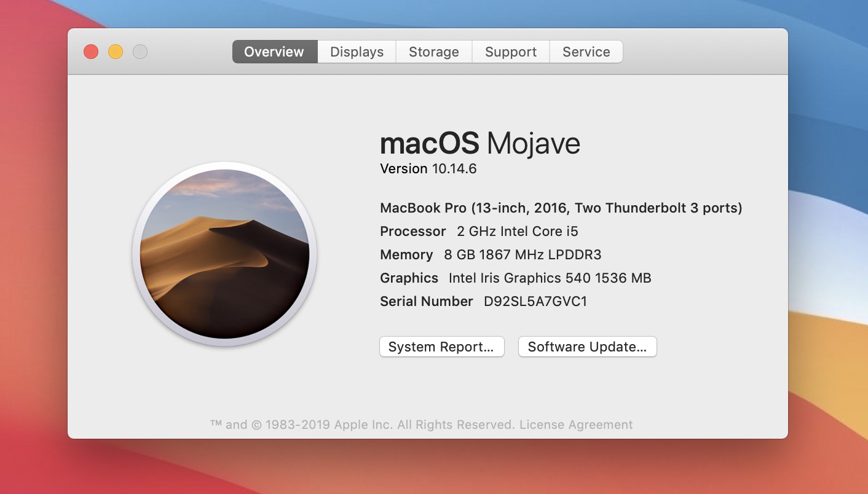Go to the Support tab
Image resolution: width=868 pixels, height=494 pixels.
(x=510, y=52)
